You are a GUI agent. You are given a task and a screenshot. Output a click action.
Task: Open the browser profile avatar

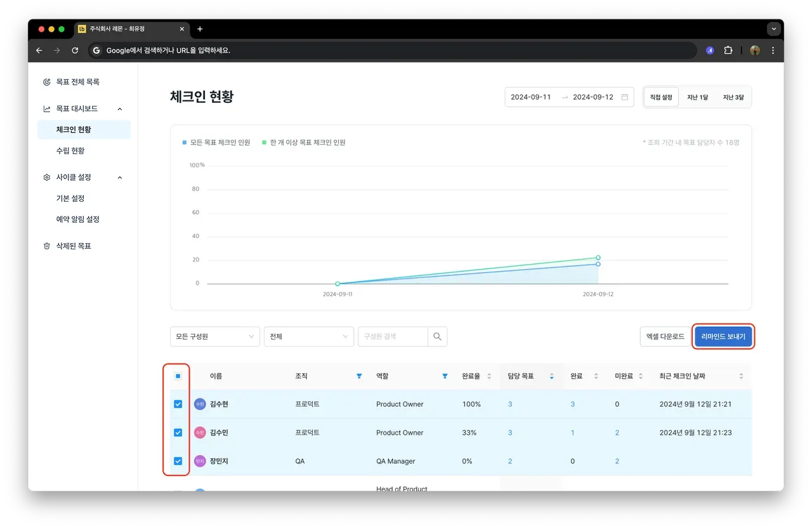click(755, 51)
